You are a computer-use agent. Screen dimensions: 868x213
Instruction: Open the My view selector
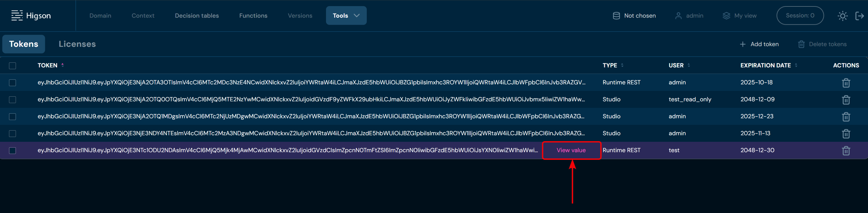click(740, 16)
